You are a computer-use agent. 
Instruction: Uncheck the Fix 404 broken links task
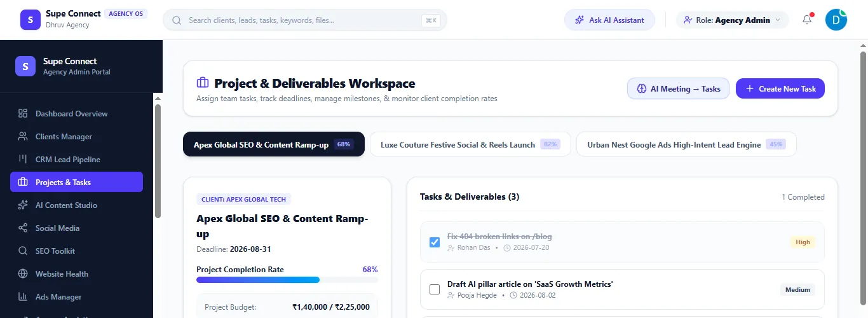coord(435,242)
